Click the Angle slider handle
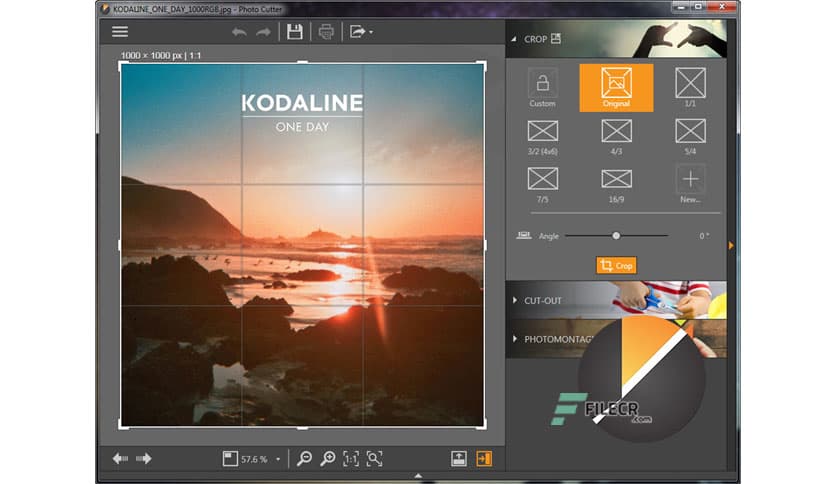Viewport: 836px width, 484px height. [x=616, y=236]
